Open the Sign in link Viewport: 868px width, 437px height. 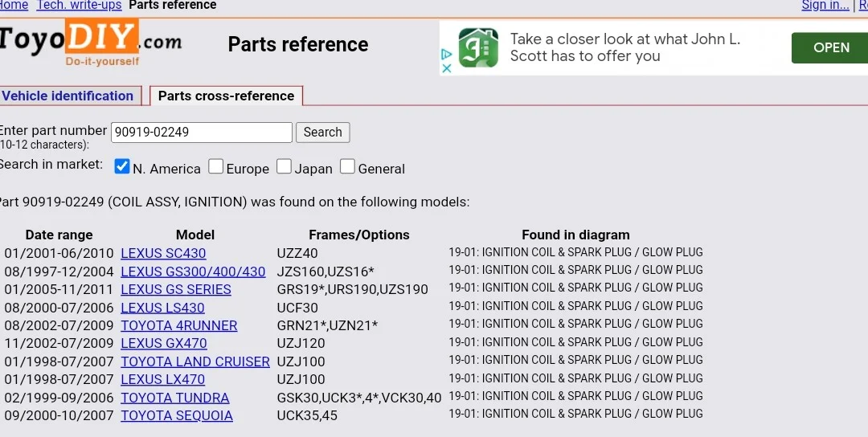click(x=825, y=6)
